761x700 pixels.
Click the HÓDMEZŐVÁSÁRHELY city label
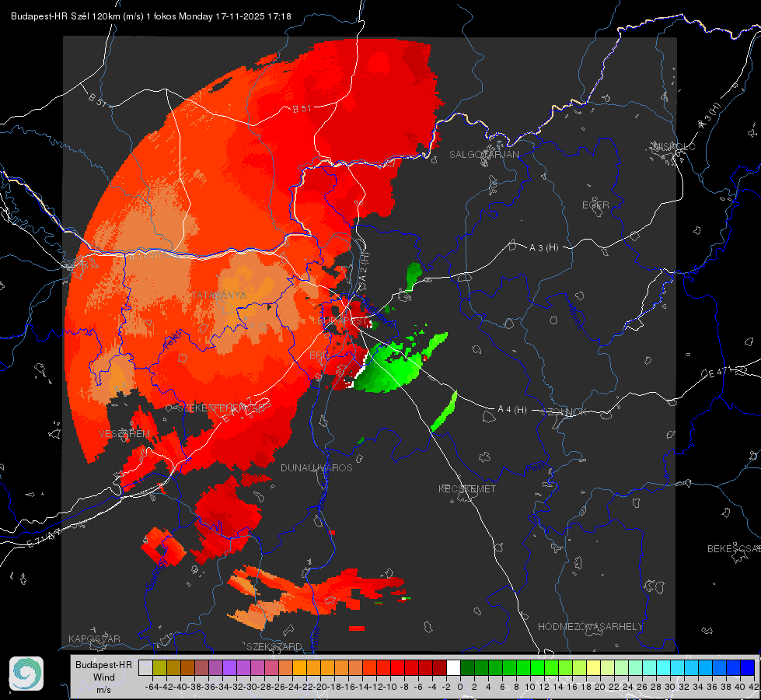(590, 627)
